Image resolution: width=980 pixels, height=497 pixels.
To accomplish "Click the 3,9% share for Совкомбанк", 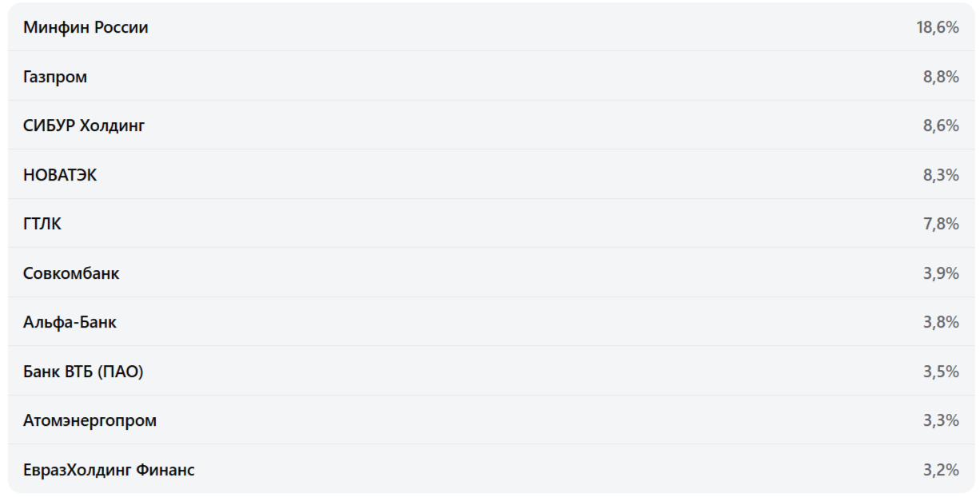I will click(x=941, y=273).
